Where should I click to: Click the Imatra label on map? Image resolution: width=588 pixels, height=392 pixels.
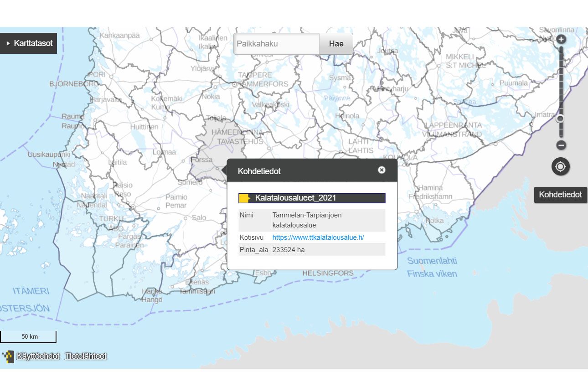tap(544, 115)
